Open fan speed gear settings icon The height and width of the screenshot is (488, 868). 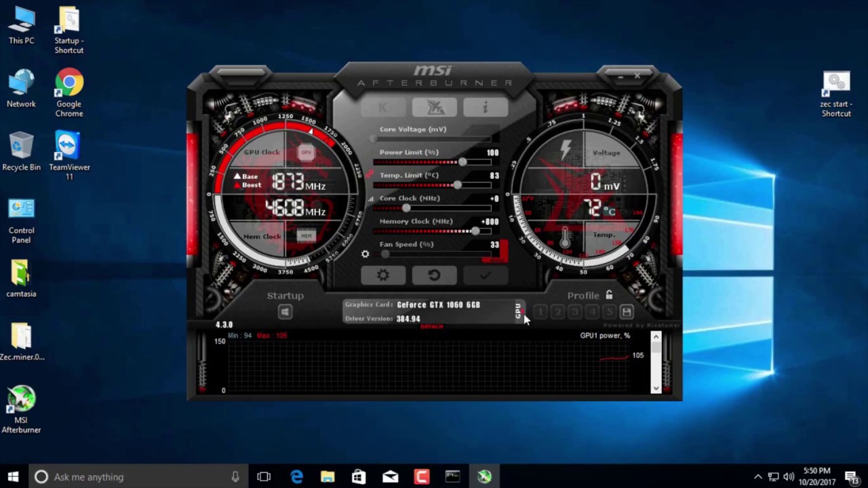(x=366, y=254)
